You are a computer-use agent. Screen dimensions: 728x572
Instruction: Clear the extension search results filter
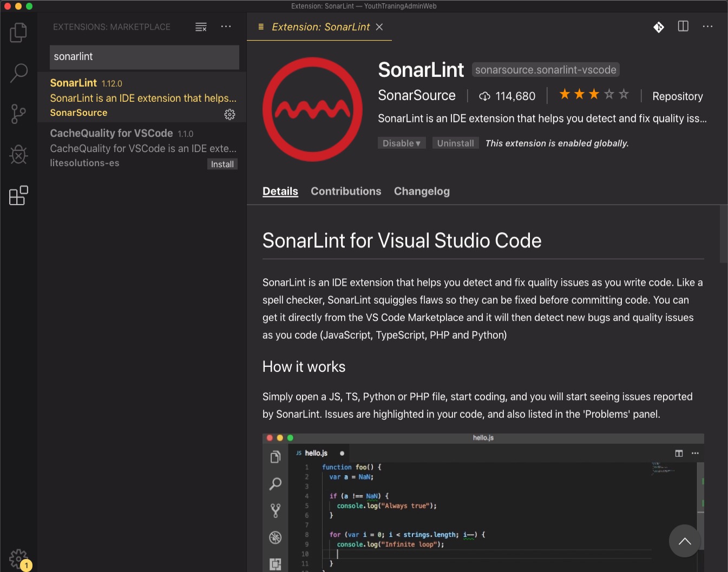[201, 27]
